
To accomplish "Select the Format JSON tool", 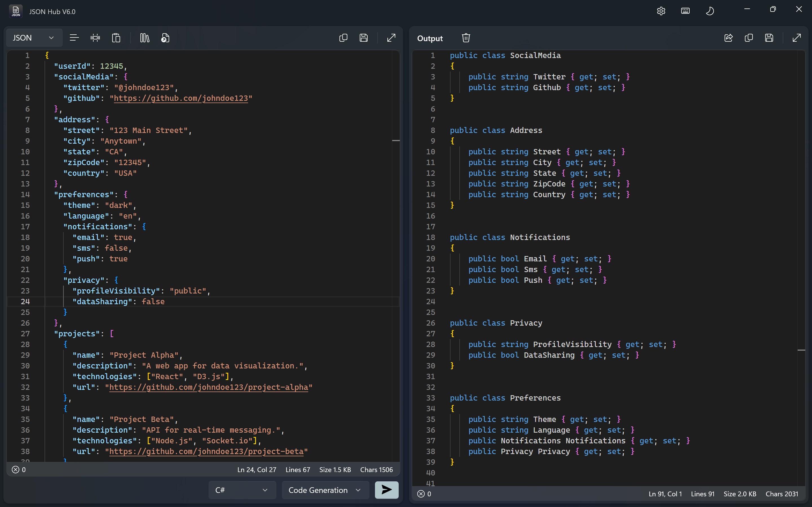I will click(x=74, y=37).
